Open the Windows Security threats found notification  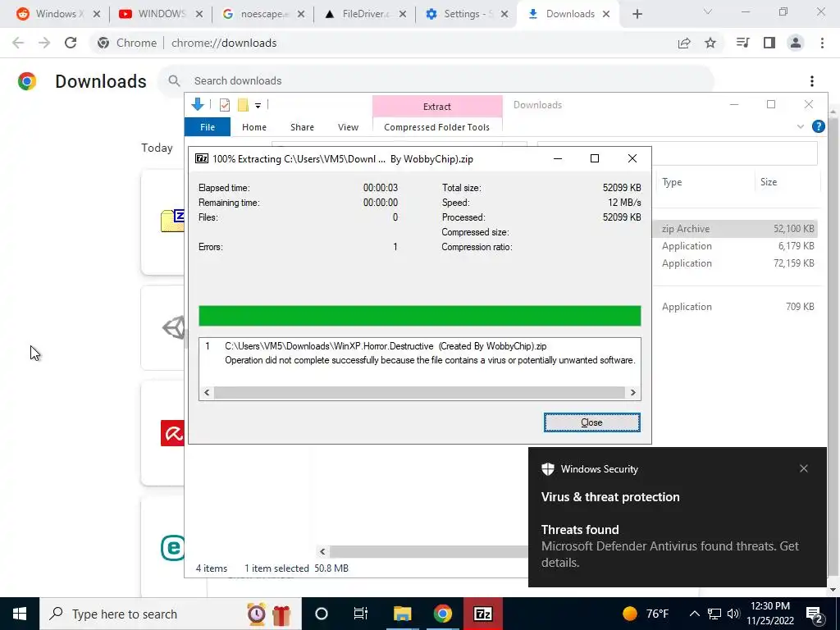[677, 517]
